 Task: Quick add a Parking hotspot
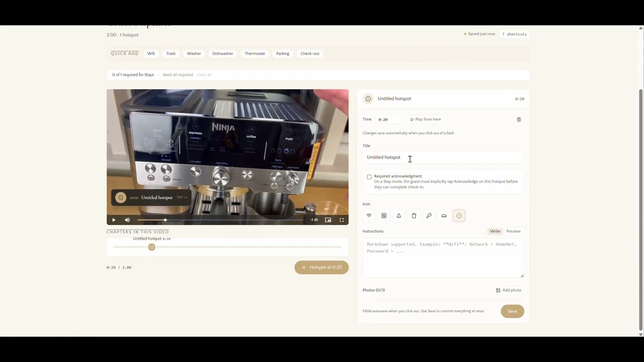point(283,53)
